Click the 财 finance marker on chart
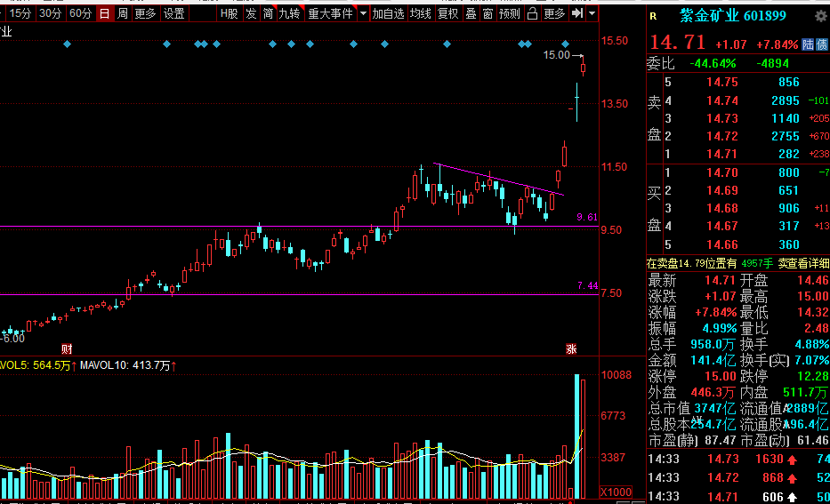830x504 pixels. tap(67, 348)
